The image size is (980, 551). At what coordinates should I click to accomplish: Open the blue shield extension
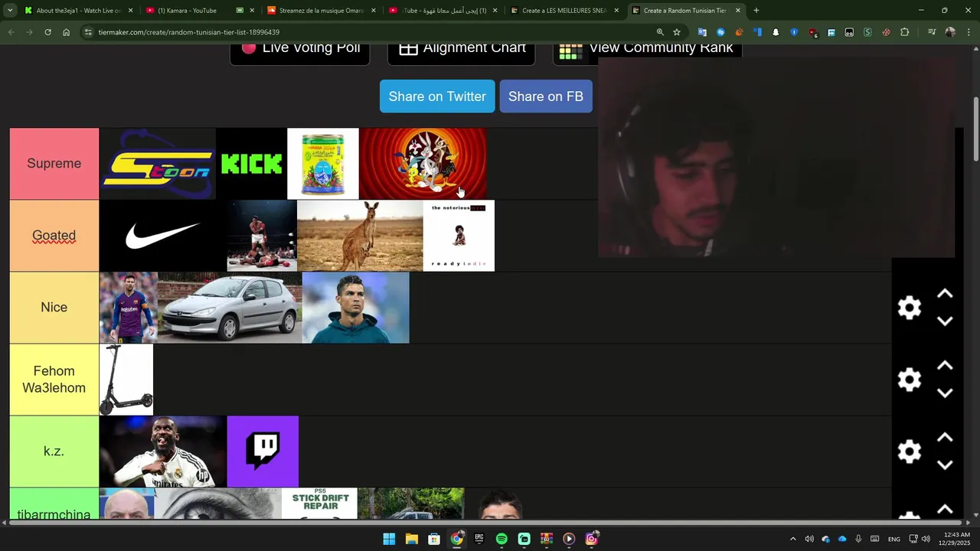(x=794, y=32)
